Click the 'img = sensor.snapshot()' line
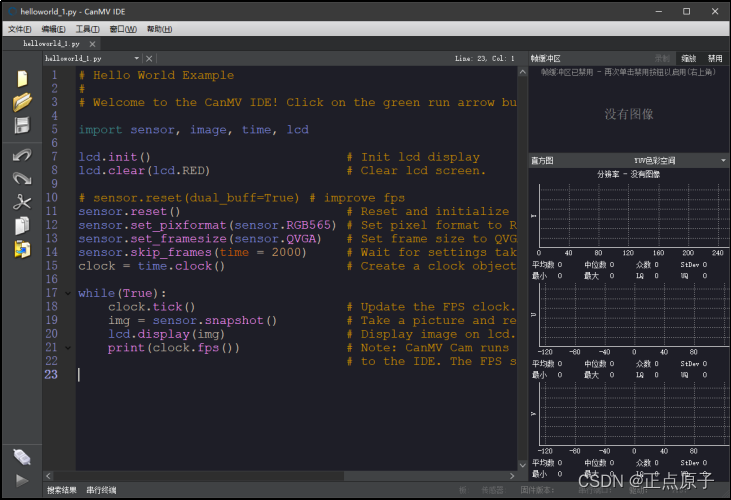731x500 pixels. (x=193, y=321)
